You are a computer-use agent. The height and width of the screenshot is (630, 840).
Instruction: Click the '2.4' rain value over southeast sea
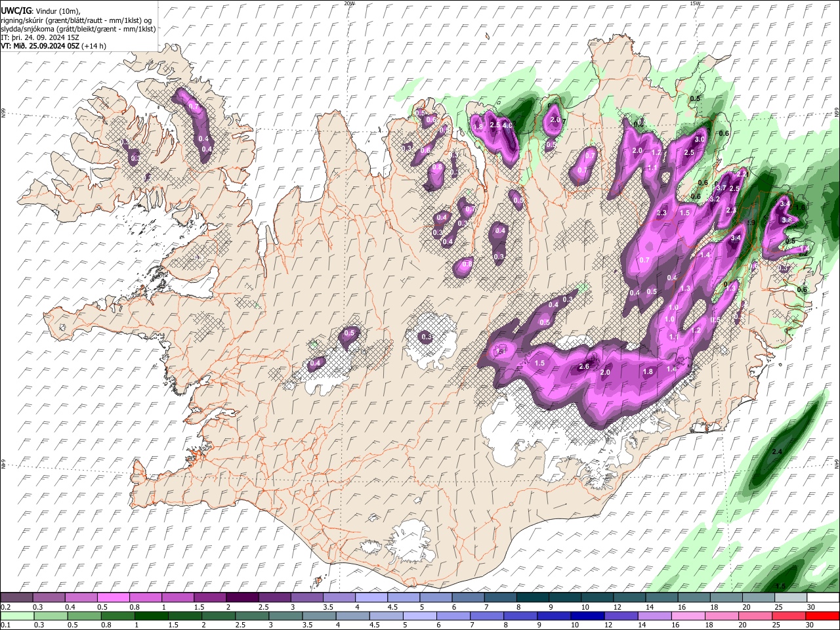[777, 452]
